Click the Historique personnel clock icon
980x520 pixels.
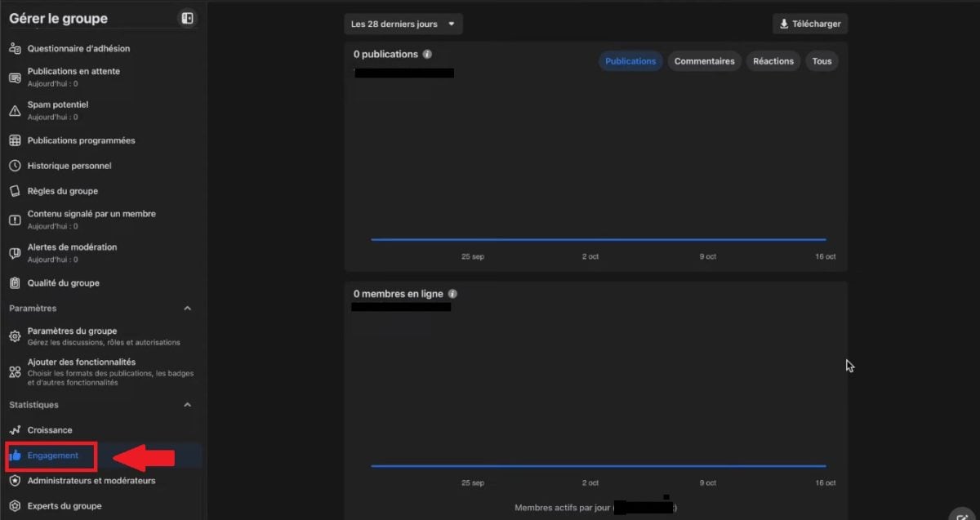click(15, 166)
